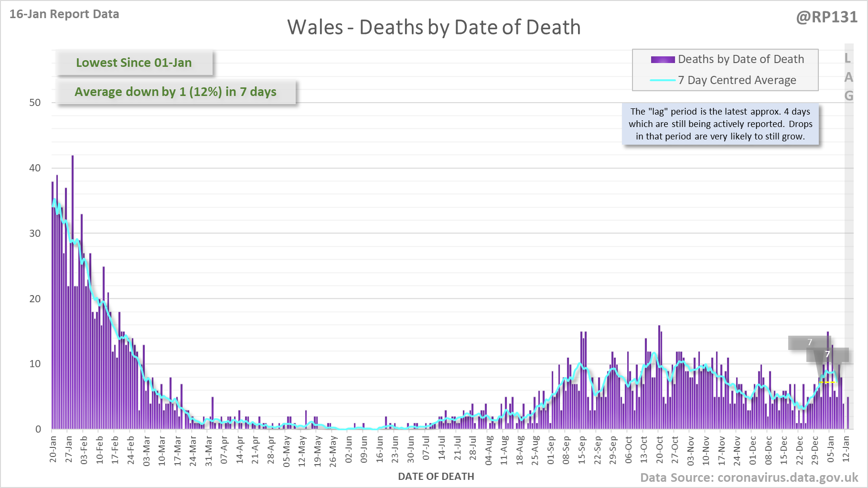The image size is (868, 488).
Task: Click the cyan 7 Day Centred Average line sample
Action: click(663, 80)
